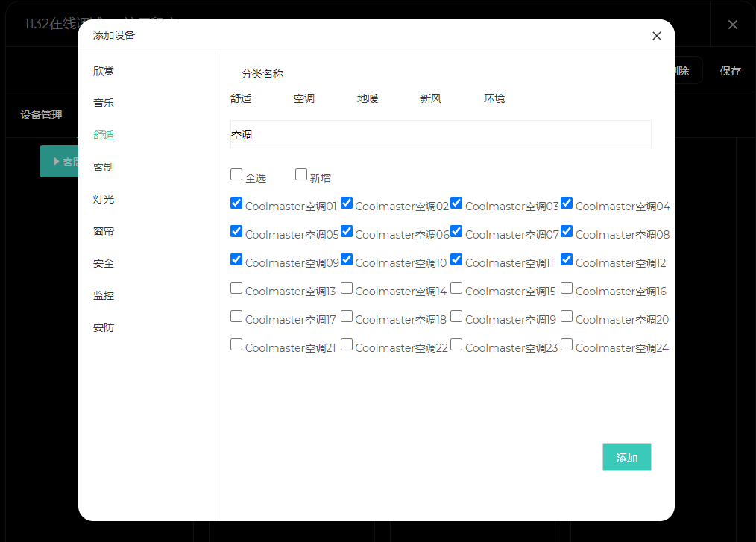Uncheck Coolmaster空调03

[x=456, y=203]
